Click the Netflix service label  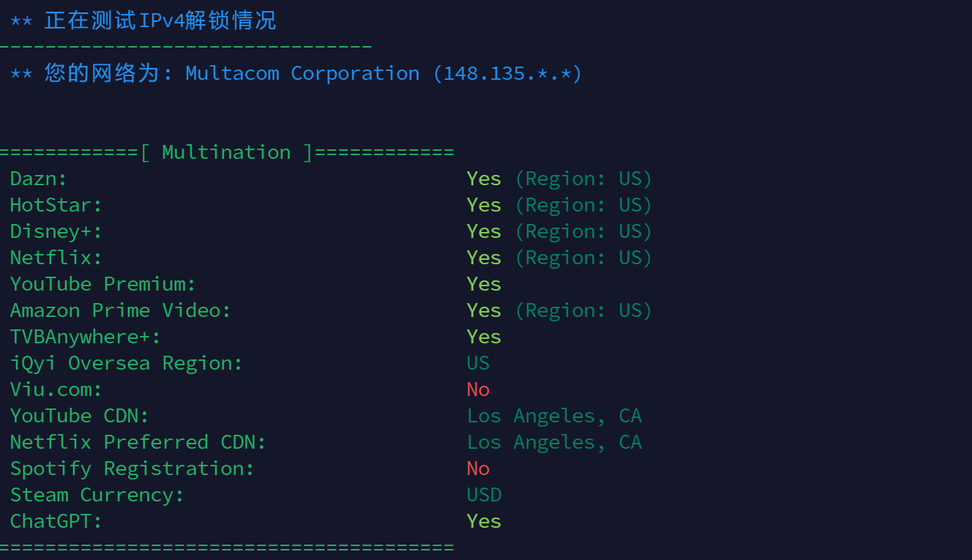(56, 258)
